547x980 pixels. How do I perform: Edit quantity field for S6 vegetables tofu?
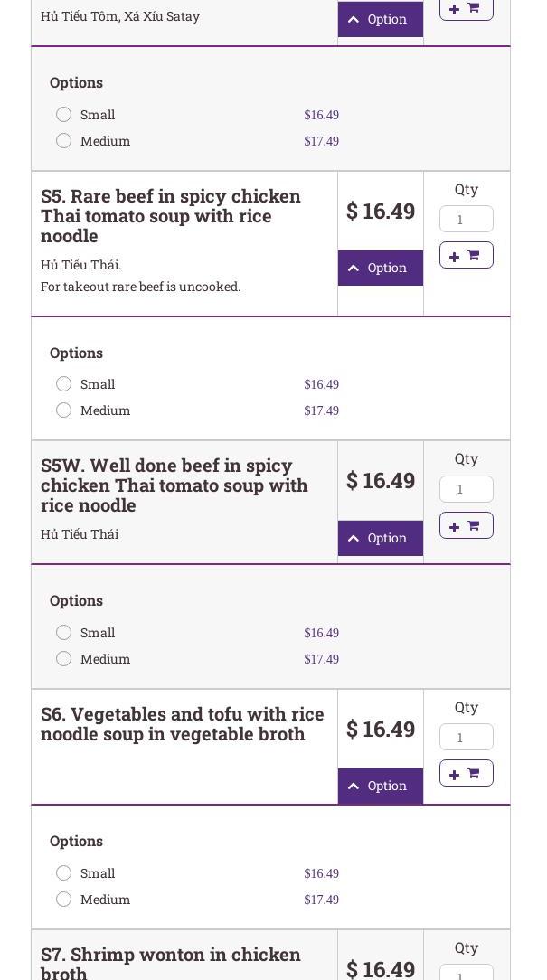tap(466, 738)
